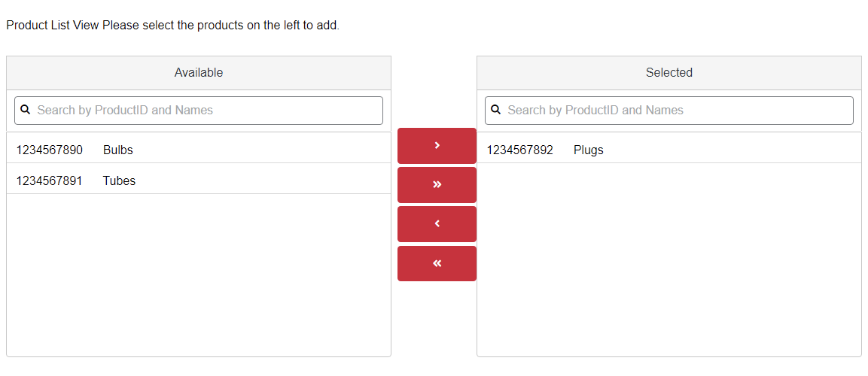
Task: Move the selected item left with single arrow
Action: click(x=437, y=224)
